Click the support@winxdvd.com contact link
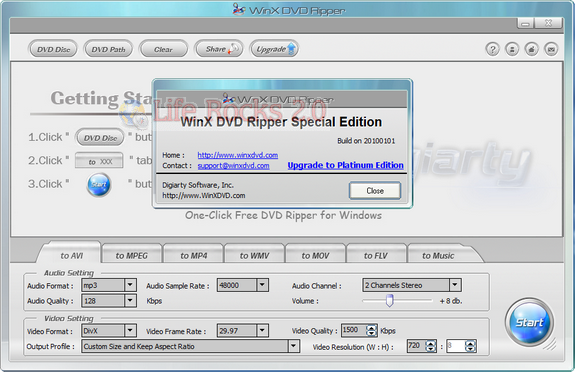The image size is (575, 372). [x=233, y=166]
